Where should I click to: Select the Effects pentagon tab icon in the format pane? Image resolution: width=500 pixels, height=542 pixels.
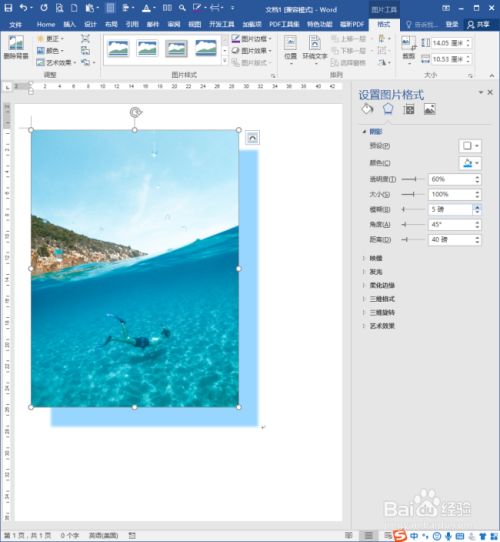coord(388,109)
